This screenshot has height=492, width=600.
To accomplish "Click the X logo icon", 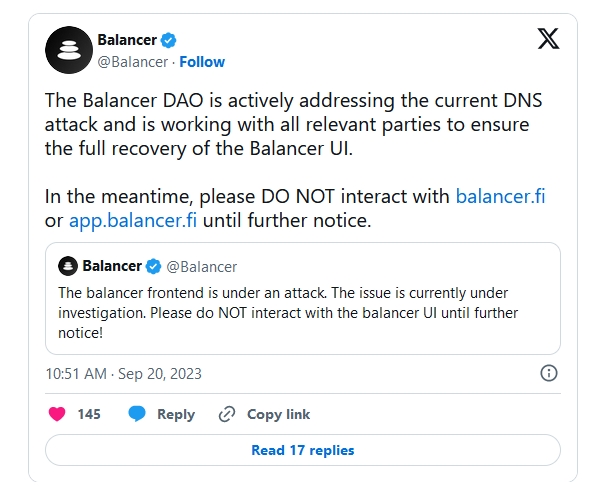I will coord(549,40).
